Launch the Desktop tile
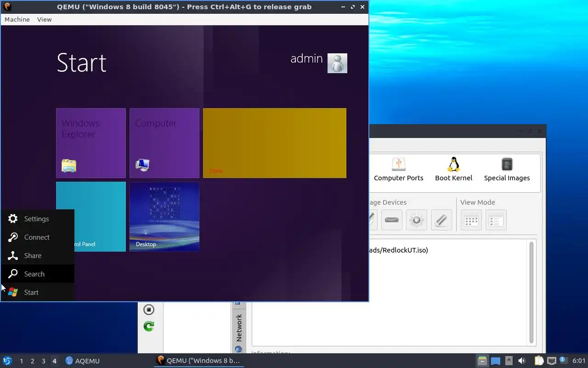Viewport: 588px width, 368px height. click(x=164, y=217)
